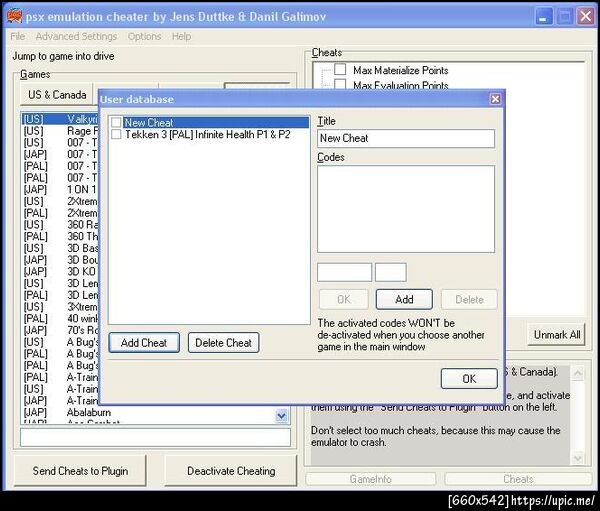Tick the New Cheat checkbox
This screenshot has height=511, width=600.
tap(116, 122)
